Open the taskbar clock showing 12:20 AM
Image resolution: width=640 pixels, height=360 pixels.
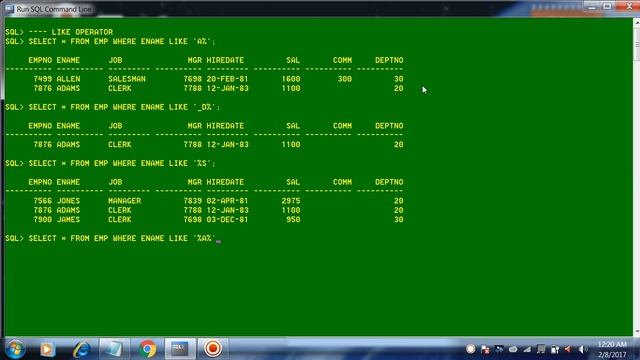pos(612,349)
